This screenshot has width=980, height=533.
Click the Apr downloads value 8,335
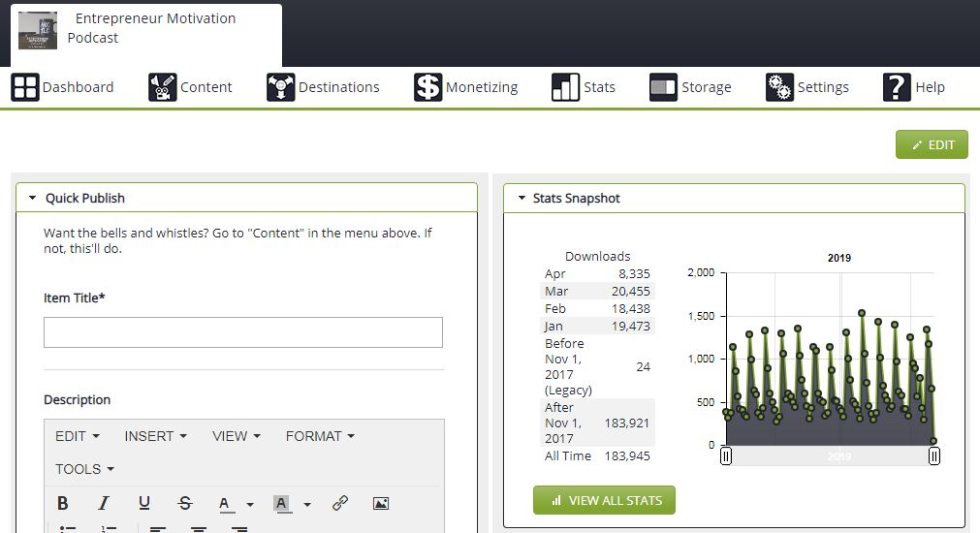pyautogui.click(x=634, y=273)
